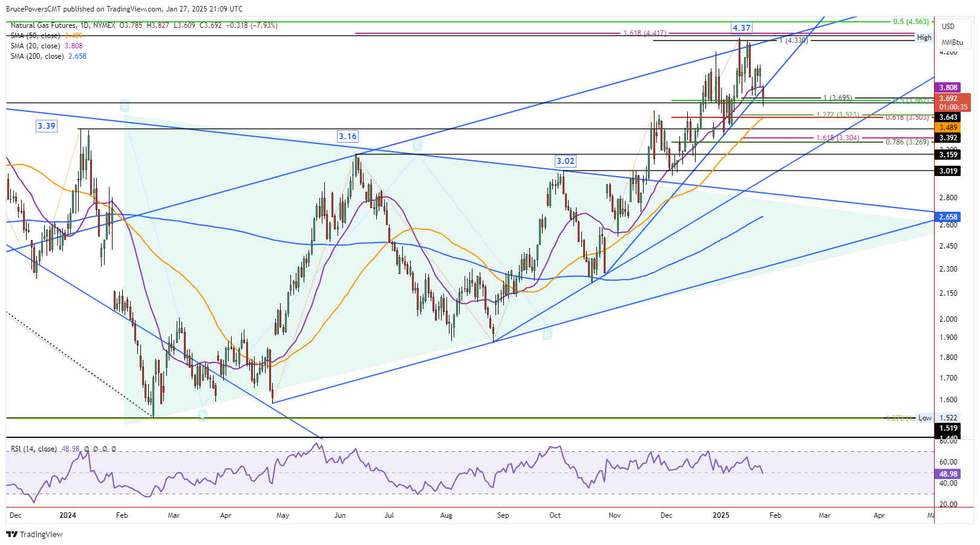Click the MMBtu unit label

pos(952,42)
